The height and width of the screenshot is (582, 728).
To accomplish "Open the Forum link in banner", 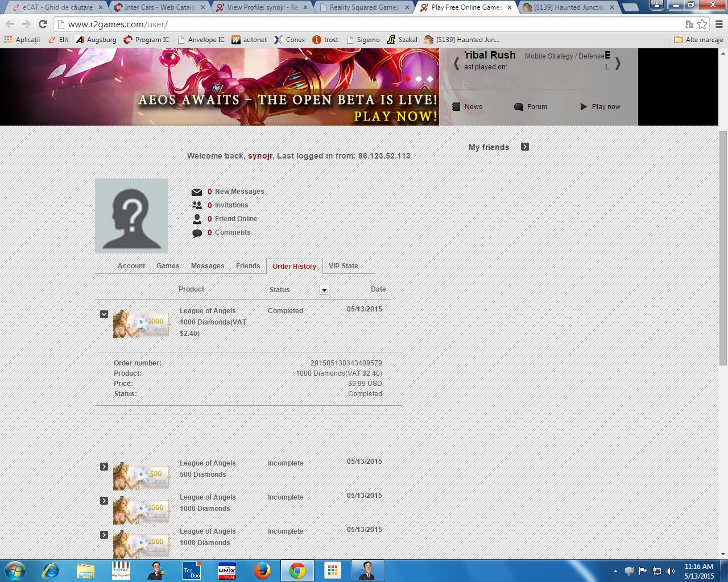I will pyautogui.click(x=536, y=107).
